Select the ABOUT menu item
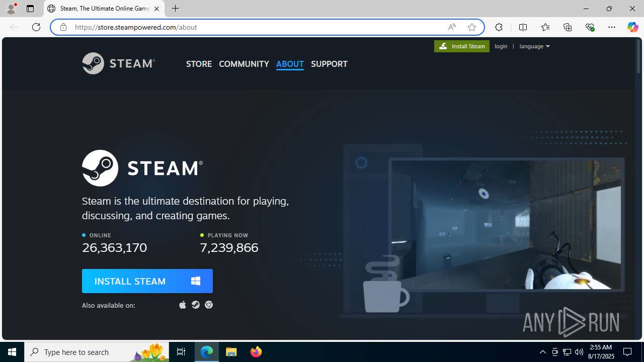The width and height of the screenshot is (644, 362). (x=290, y=64)
